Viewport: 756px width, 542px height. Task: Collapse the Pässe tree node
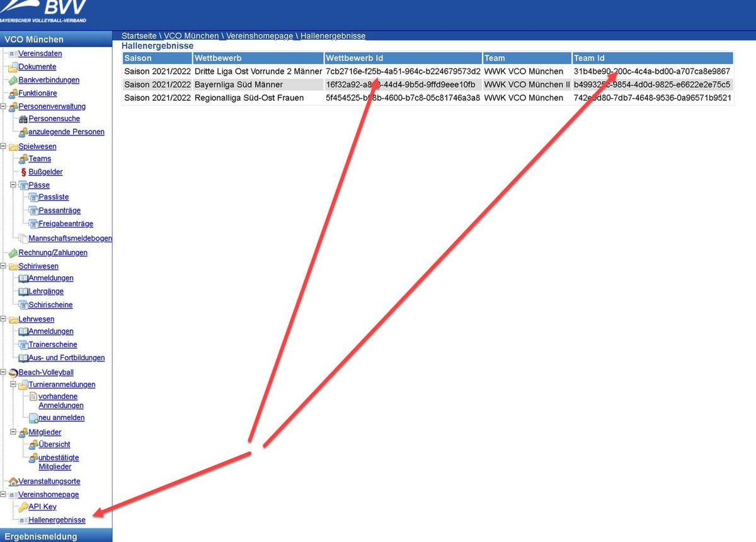click(13, 185)
